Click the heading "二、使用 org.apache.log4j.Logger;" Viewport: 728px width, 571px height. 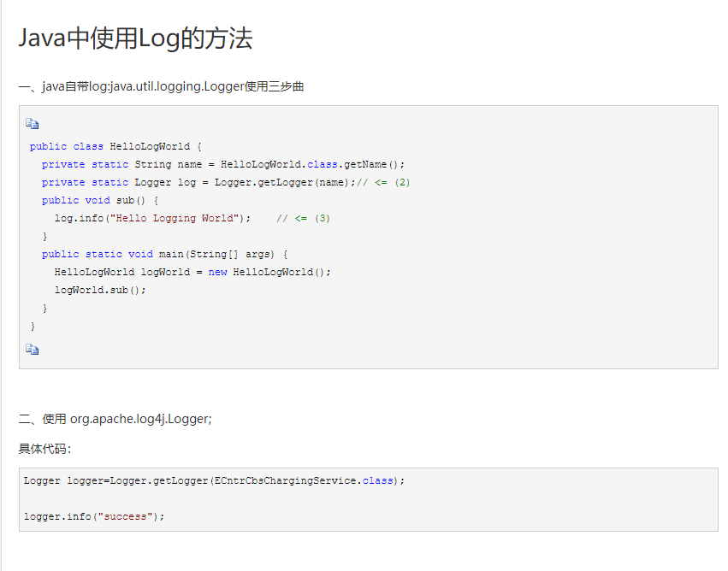tap(115, 419)
